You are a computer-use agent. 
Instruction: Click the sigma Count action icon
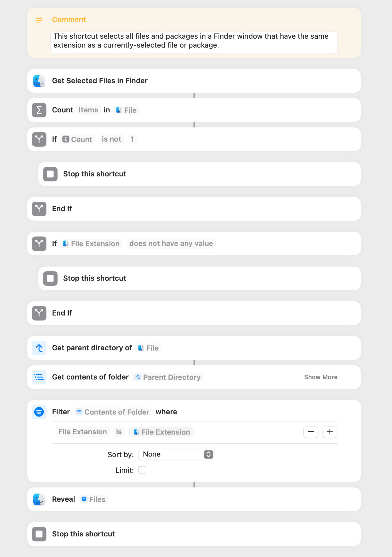point(39,110)
